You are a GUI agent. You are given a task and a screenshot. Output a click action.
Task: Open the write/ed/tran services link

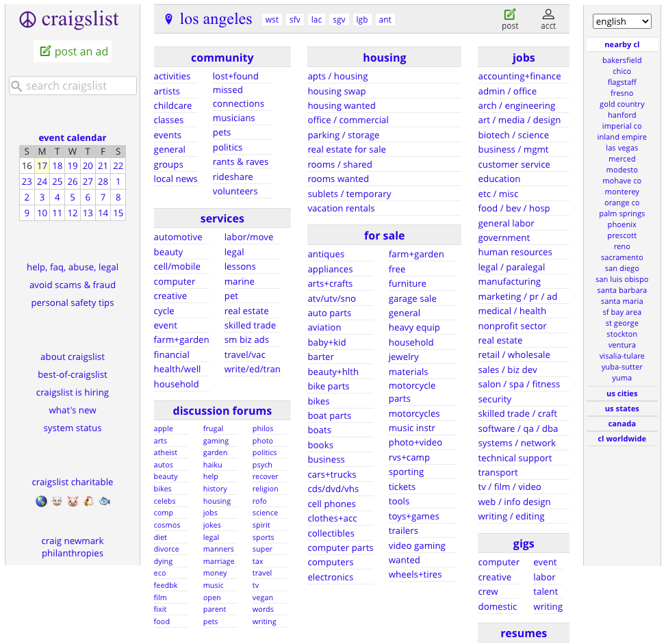pos(253,369)
